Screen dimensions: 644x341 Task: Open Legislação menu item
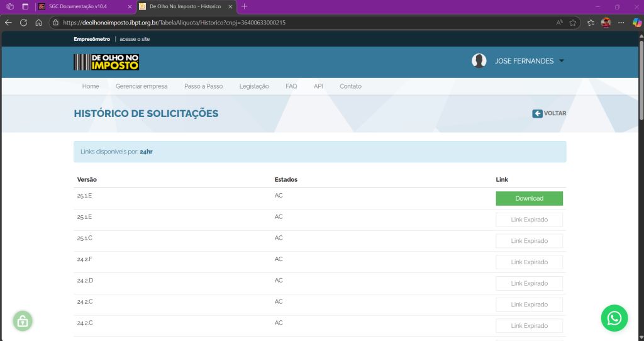click(x=254, y=86)
